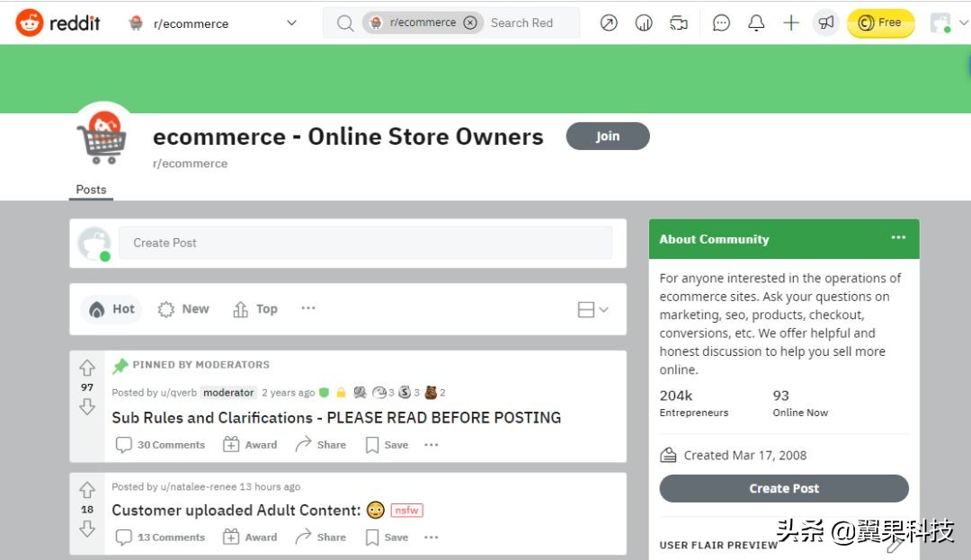Screen dimensions: 971x560
Task: Open About Community options ellipsis
Action: click(898, 237)
